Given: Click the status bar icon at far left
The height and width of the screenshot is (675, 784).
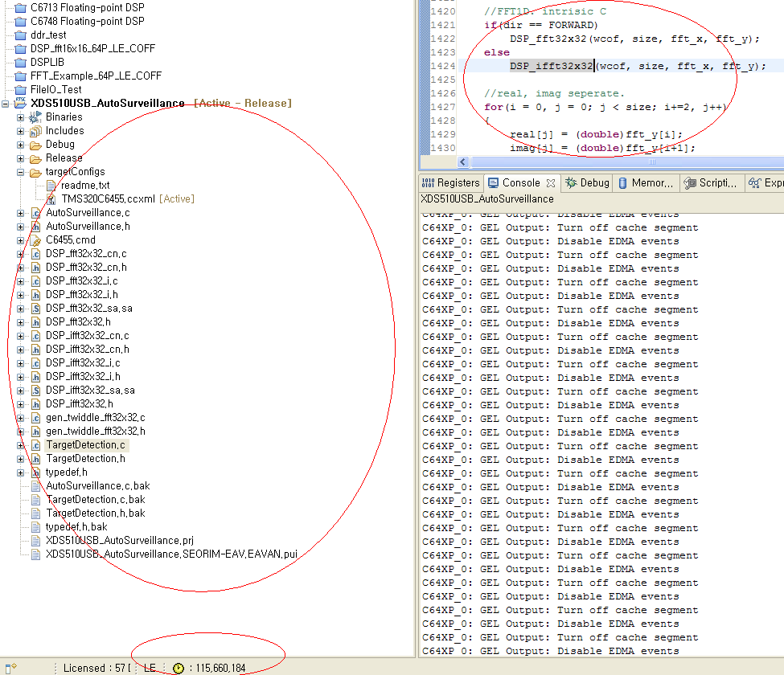Looking at the screenshot, I should [10, 668].
